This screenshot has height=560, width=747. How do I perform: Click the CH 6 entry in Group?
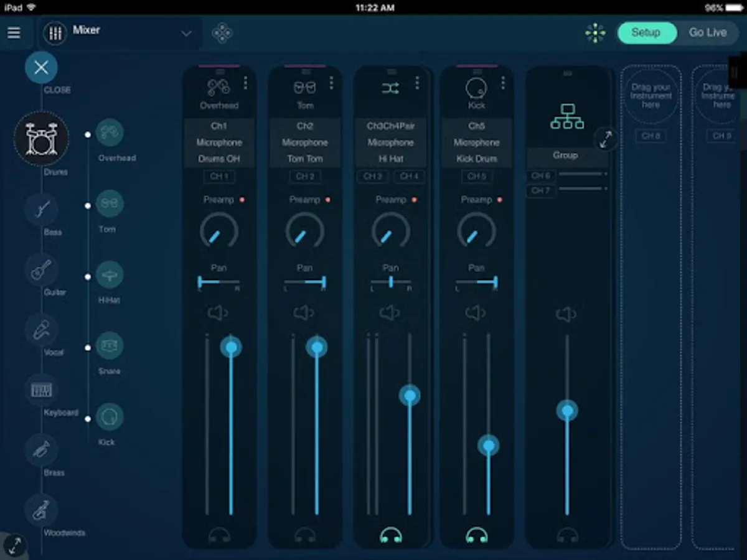click(x=540, y=176)
